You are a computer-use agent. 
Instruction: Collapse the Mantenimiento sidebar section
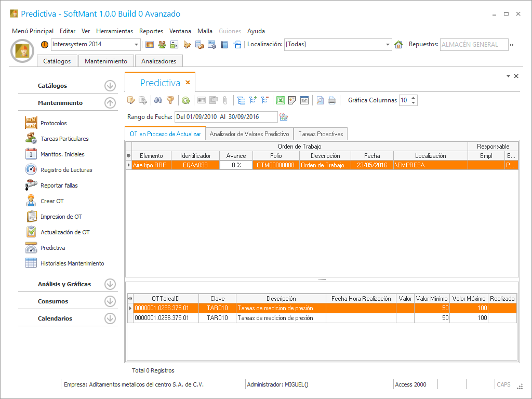[x=110, y=103]
